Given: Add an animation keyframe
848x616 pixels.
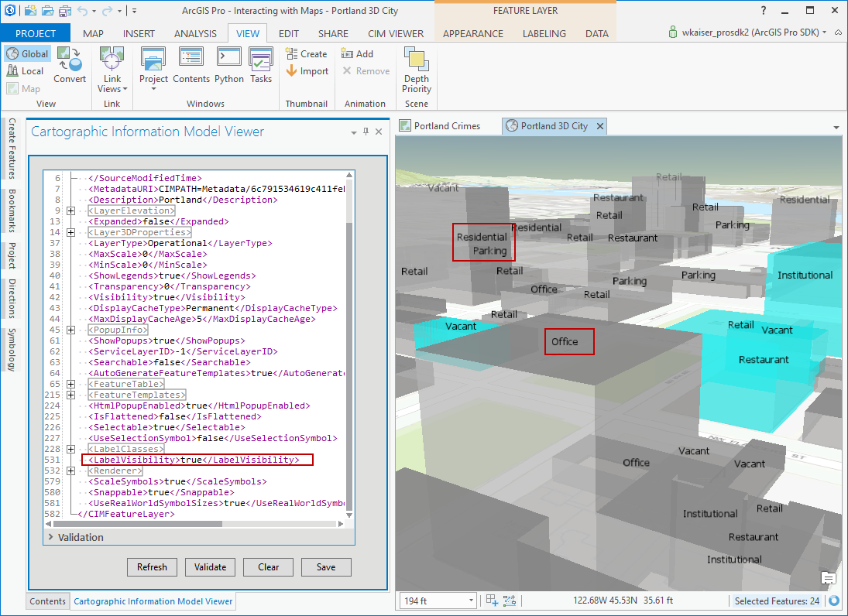Looking at the screenshot, I should [358, 53].
